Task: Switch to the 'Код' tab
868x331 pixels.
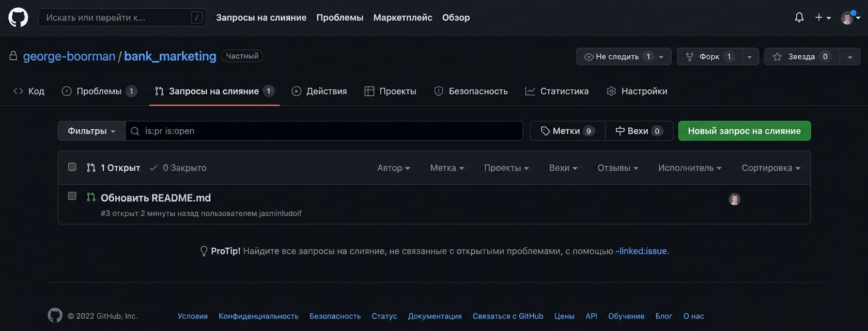Action: 29,91
